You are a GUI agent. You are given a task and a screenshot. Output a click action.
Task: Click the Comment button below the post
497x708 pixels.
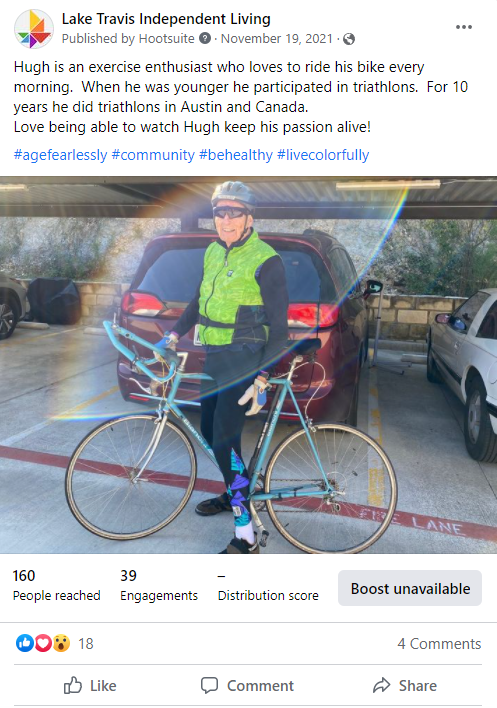tap(247, 685)
